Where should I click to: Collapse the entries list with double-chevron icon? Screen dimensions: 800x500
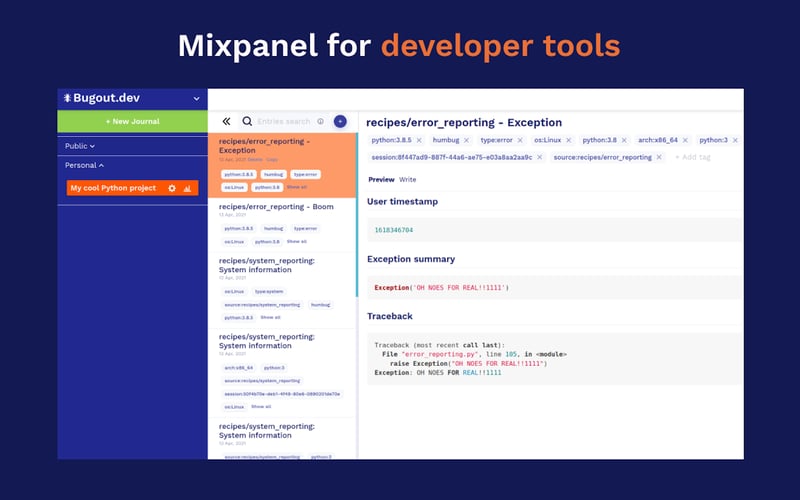point(227,121)
